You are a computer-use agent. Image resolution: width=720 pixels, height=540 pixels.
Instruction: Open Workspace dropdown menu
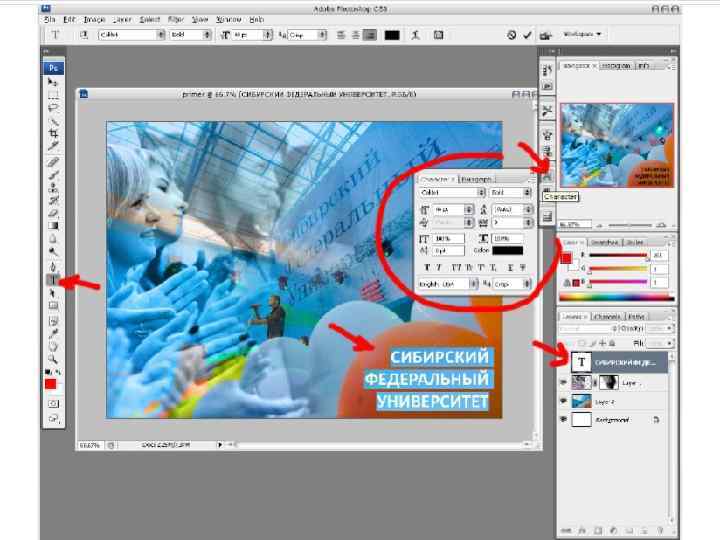582,34
